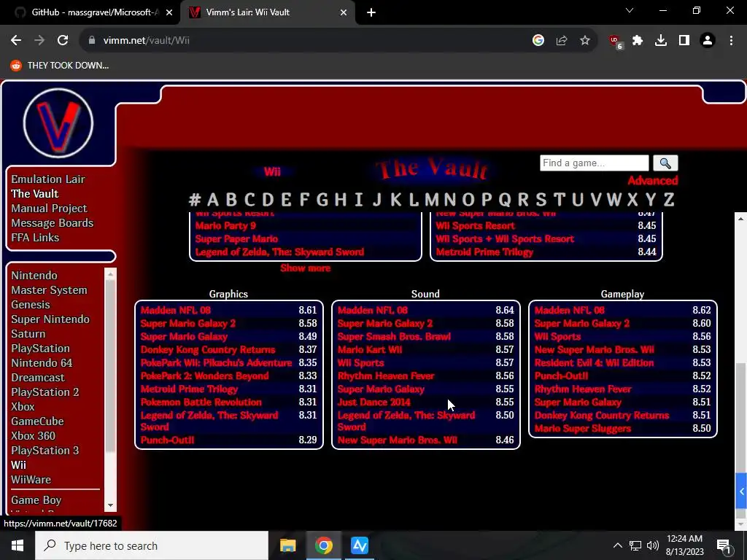
Task: Focus the Find a game field
Action: pos(594,163)
